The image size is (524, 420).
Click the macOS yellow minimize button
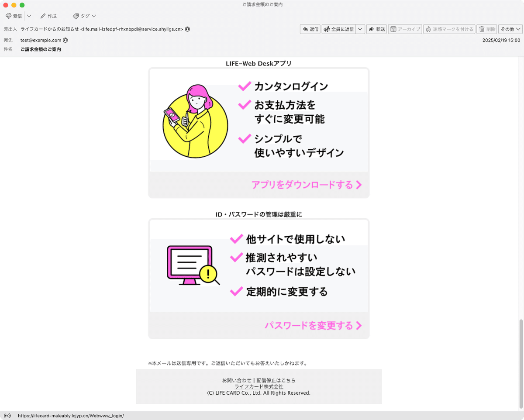[x=14, y=5]
